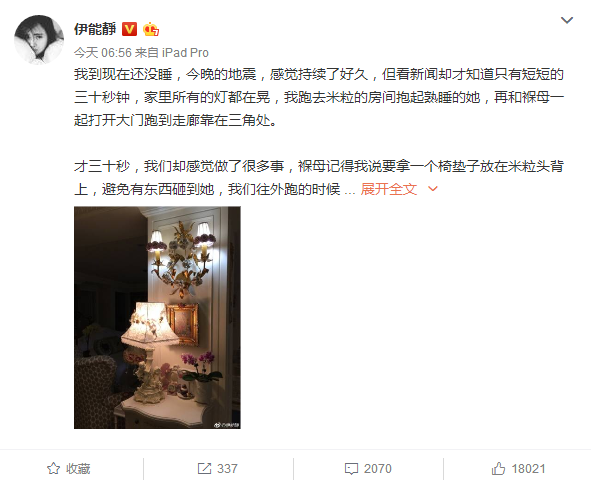Open the lamp photo thumbnail
This screenshot has width=591, height=484.
point(157,317)
